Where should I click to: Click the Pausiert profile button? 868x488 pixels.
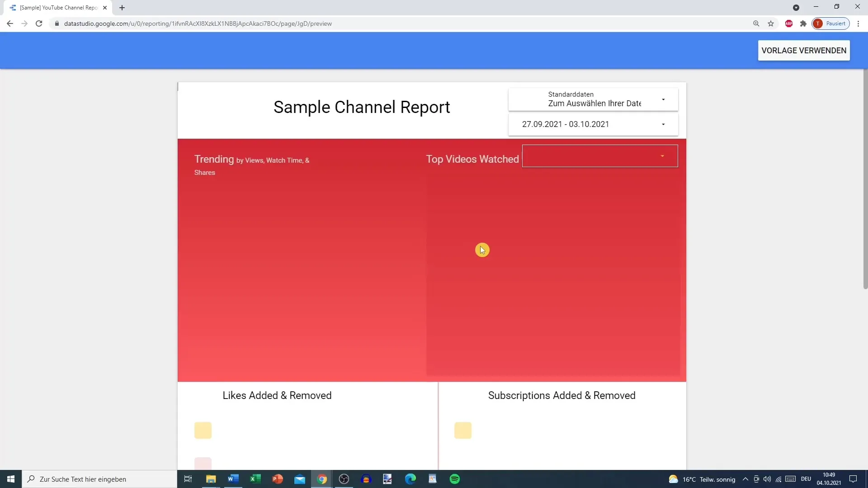click(x=831, y=23)
